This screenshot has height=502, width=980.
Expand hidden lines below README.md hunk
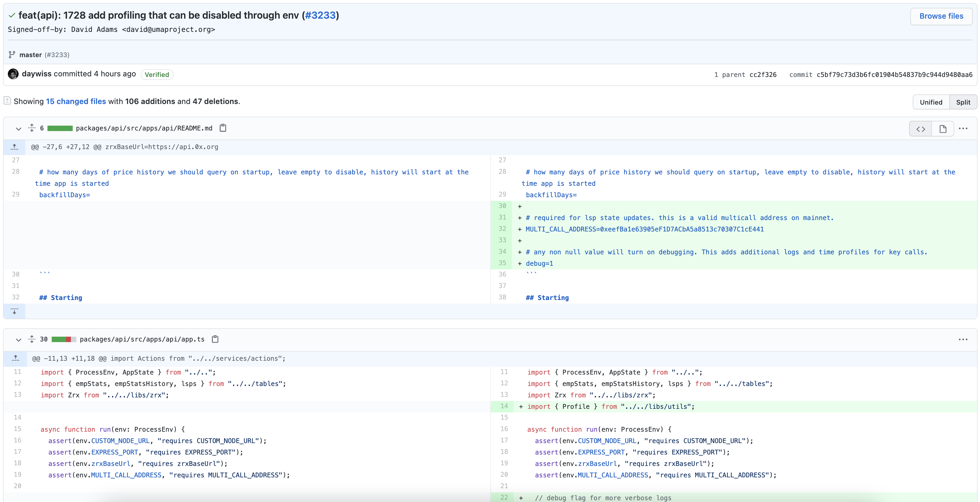click(14, 311)
